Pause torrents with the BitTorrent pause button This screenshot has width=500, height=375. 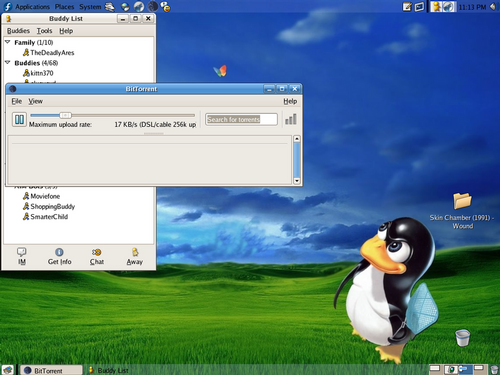pyautogui.click(x=19, y=119)
